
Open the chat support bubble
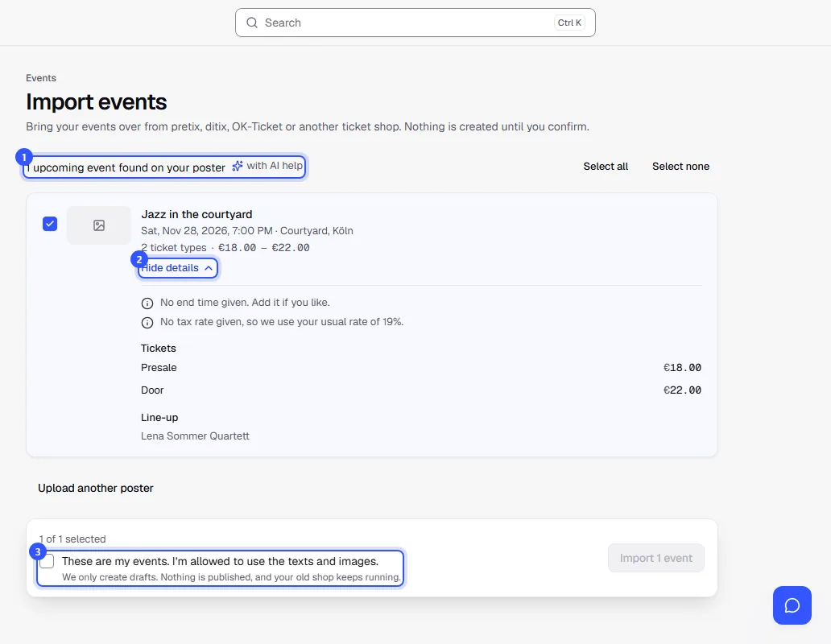coord(792,605)
